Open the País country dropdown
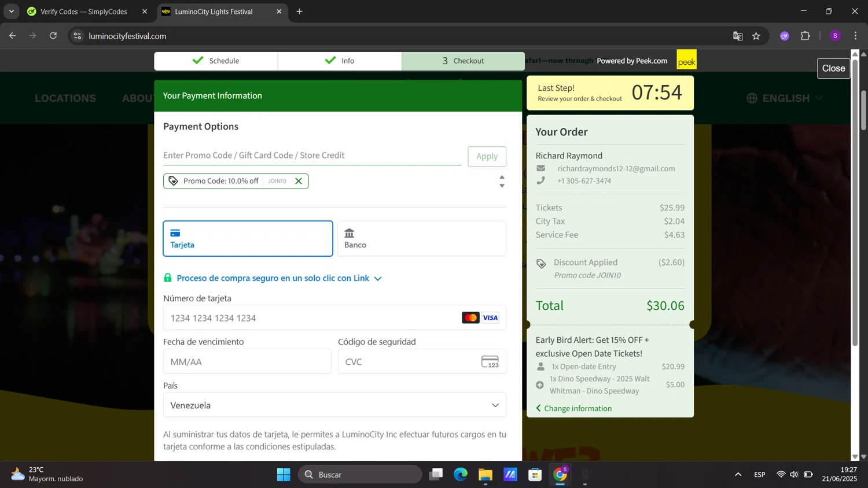Viewport: 868px width, 488px height. pos(334,405)
